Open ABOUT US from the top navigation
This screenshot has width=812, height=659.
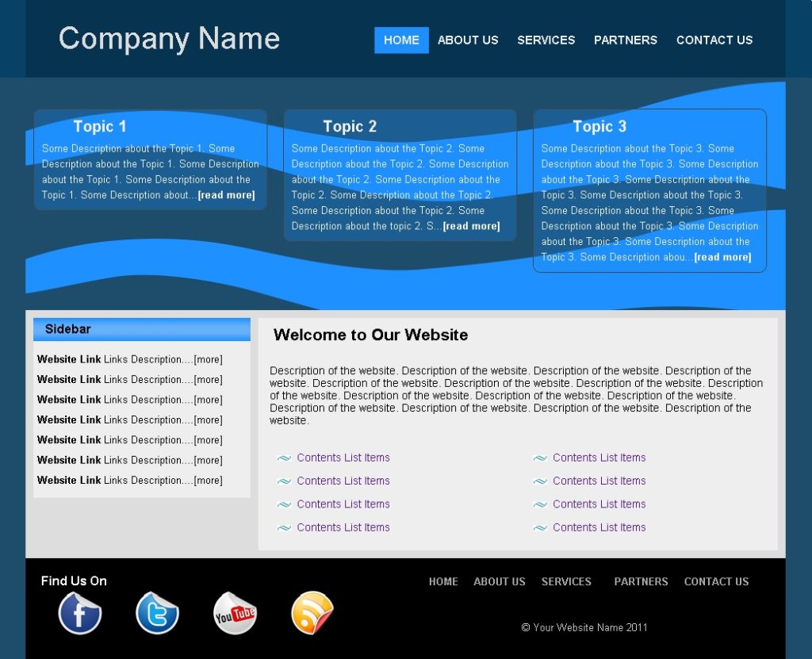[468, 40]
